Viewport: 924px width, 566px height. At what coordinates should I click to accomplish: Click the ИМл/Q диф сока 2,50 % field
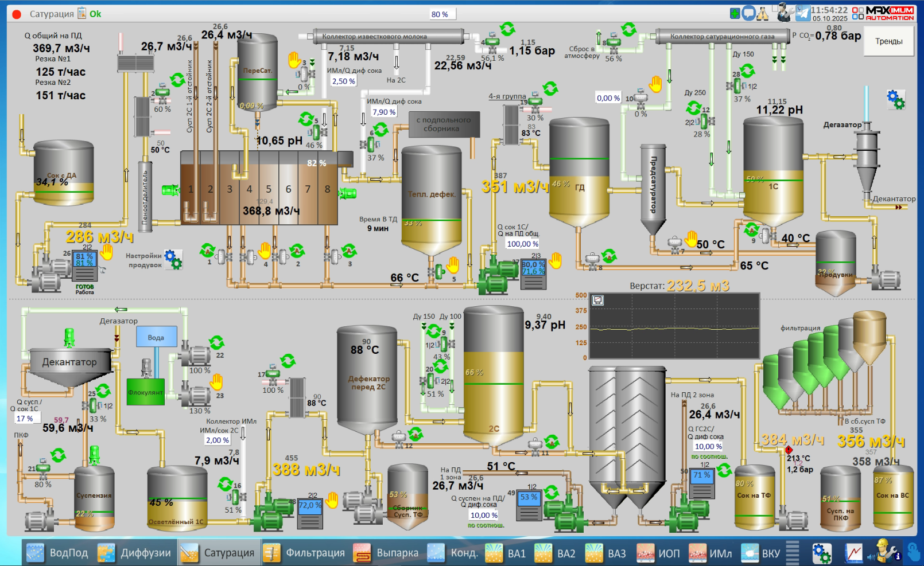343,81
